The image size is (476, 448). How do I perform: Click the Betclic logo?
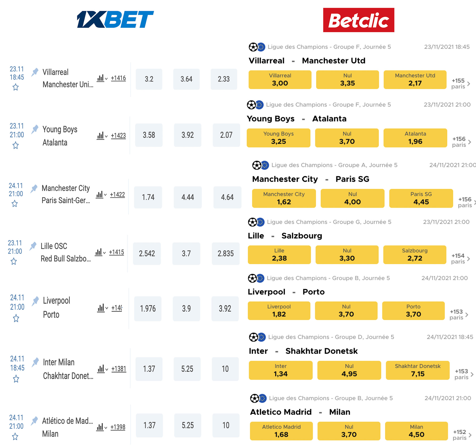click(358, 20)
